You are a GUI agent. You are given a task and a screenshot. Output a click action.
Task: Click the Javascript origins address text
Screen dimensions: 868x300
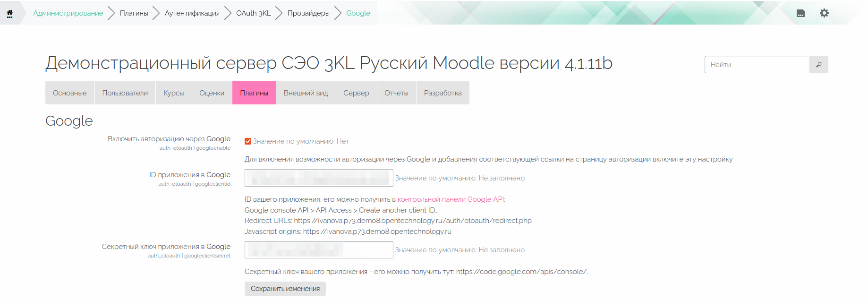377,231
